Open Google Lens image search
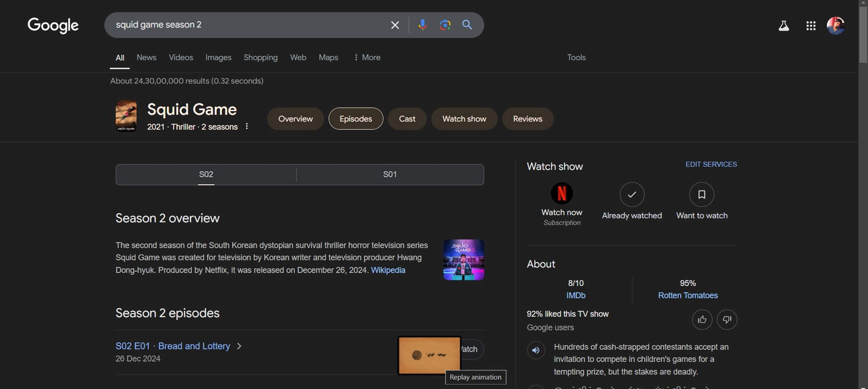The image size is (868, 389). [x=445, y=25]
